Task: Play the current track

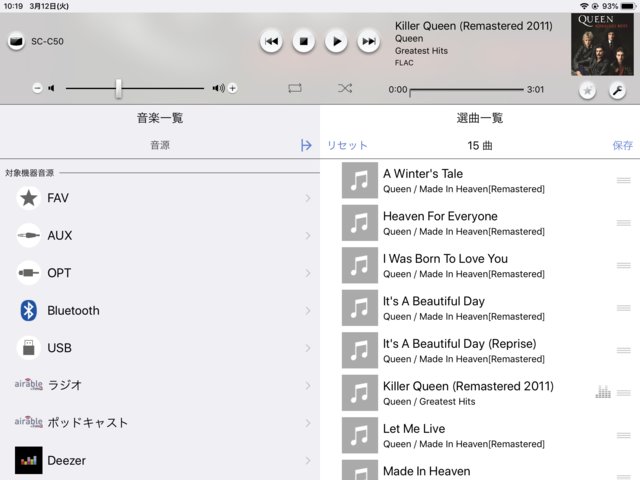Action: point(336,41)
